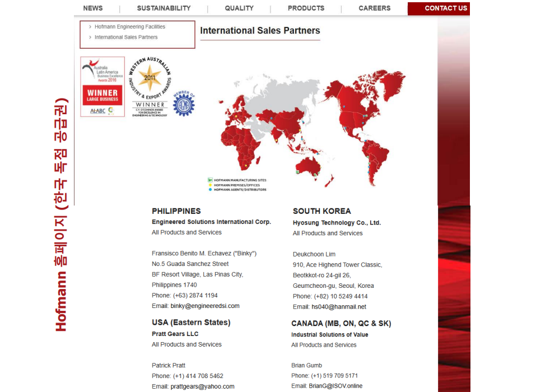Viewport: 536px width, 392px height.
Task: Select the PHILIPPINES heading
Action: pyautogui.click(x=176, y=211)
